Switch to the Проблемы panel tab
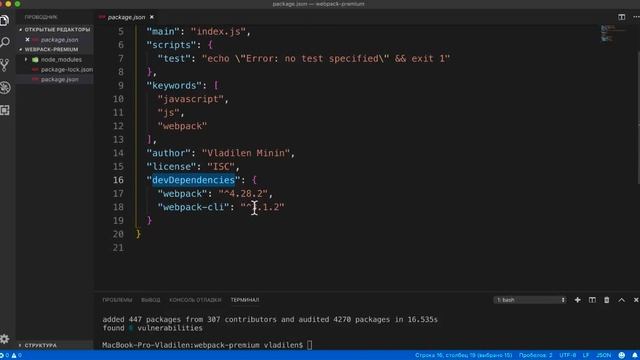640x360 pixels. tap(117, 300)
